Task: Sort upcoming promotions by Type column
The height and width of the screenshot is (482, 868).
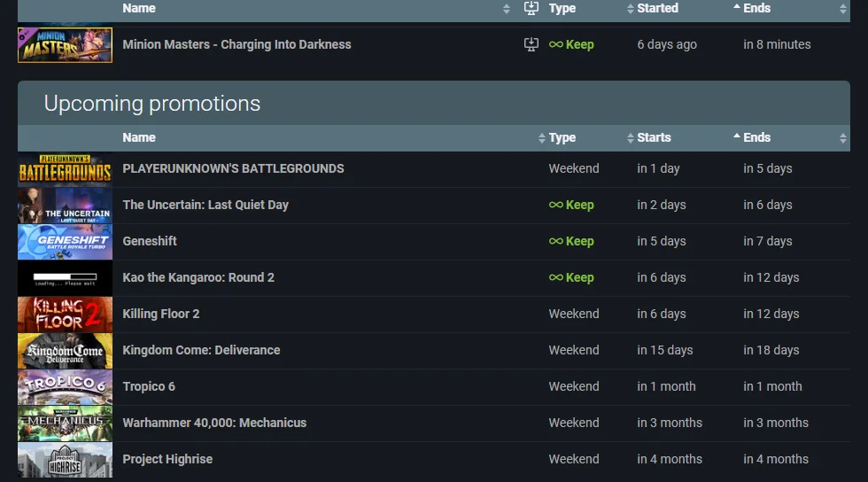Action: pyautogui.click(x=562, y=137)
